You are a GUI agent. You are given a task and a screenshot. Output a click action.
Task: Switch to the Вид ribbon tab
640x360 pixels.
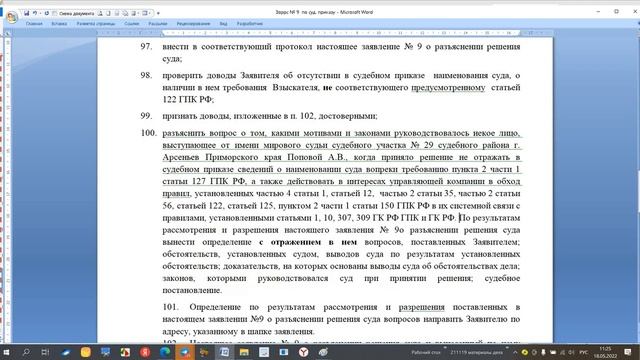pos(223,24)
